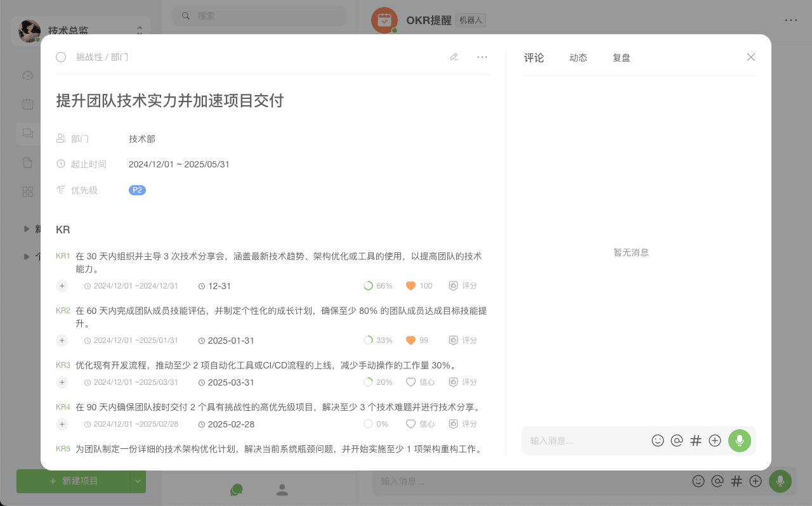Image resolution: width=812 pixels, height=506 pixels.
Task: Open emoji picker in comment panel
Action: click(x=658, y=441)
